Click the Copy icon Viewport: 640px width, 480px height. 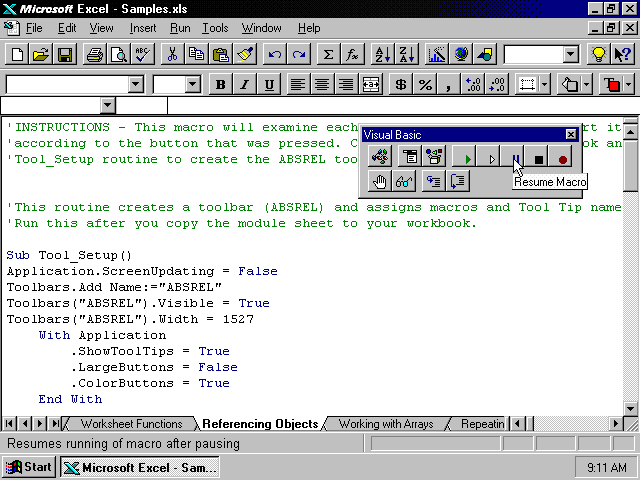[x=197, y=54]
